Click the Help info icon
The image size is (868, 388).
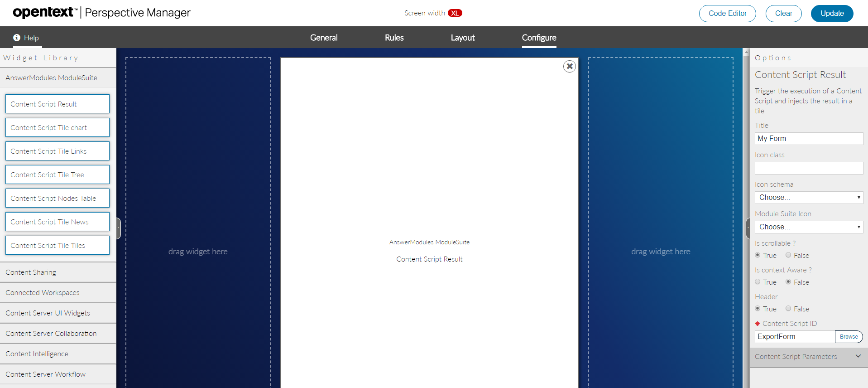tap(17, 38)
